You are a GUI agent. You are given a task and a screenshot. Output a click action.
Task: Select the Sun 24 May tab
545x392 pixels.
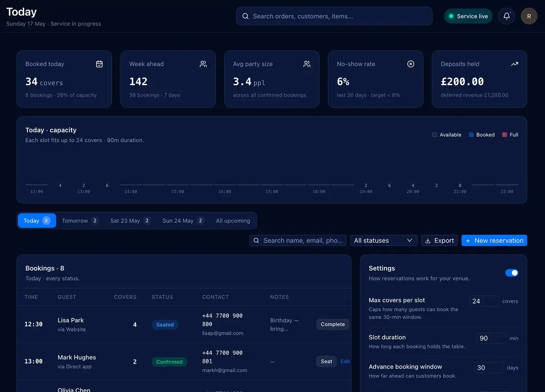(183, 221)
